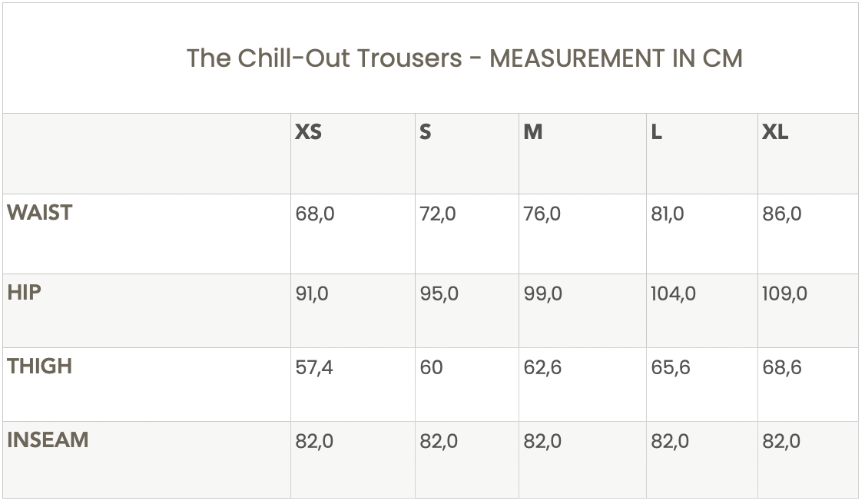Select the INSEAM row label
The height and width of the screenshot is (504, 865).
coord(48,439)
